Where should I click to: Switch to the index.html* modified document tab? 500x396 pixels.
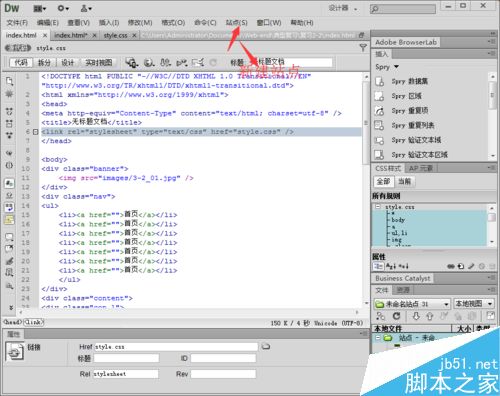coord(71,35)
